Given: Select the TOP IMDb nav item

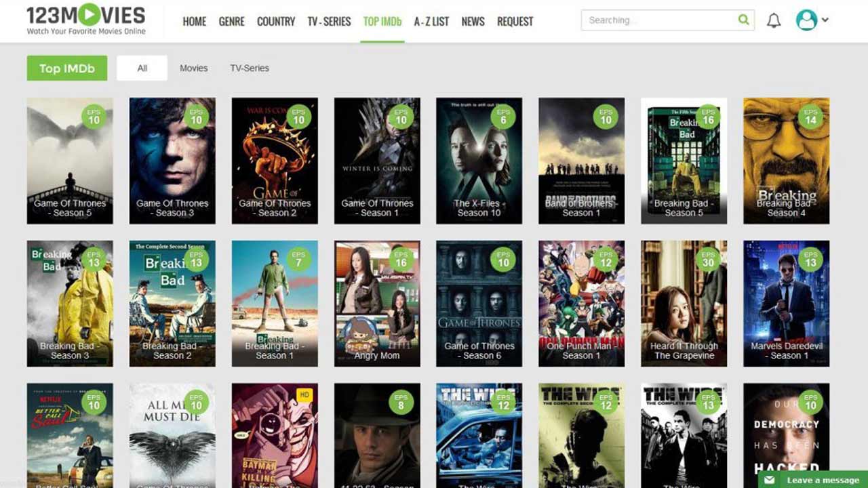Looking at the screenshot, I should (382, 21).
